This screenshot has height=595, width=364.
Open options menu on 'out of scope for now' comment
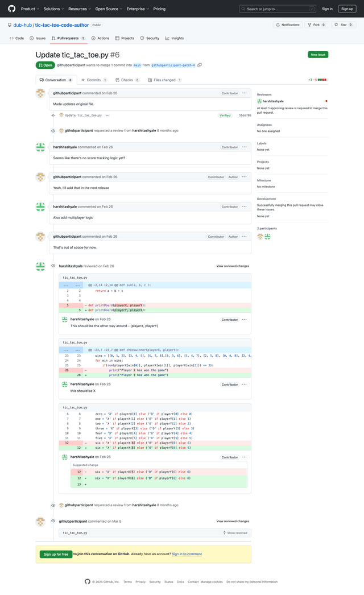(x=245, y=237)
